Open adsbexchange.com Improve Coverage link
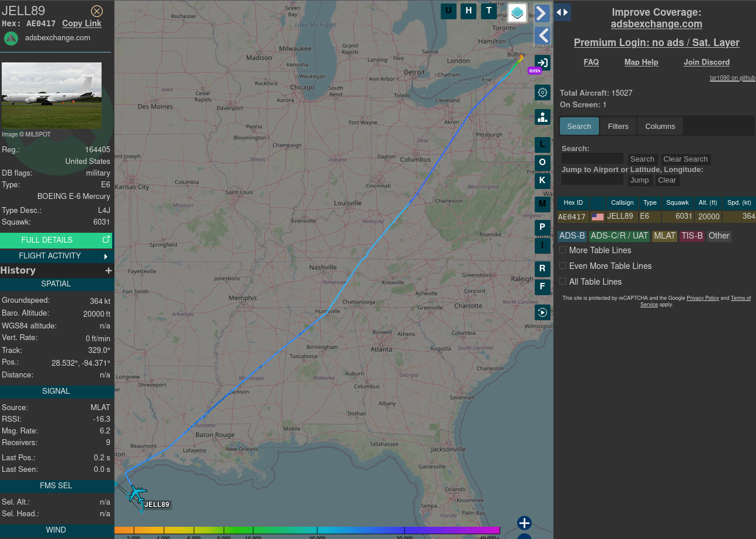The image size is (756, 539). pos(657,24)
